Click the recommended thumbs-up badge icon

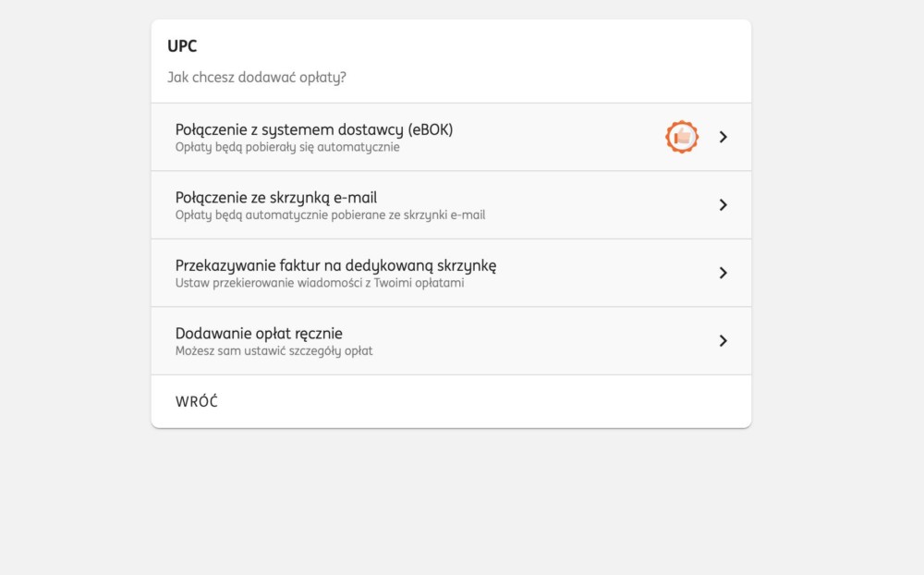682,137
